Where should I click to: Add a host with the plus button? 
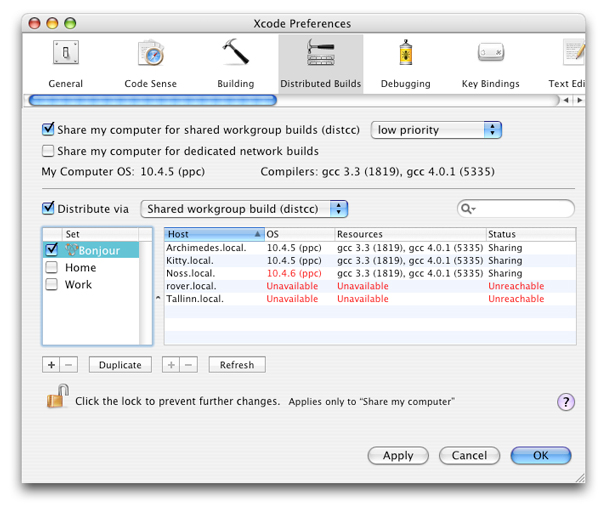pyautogui.click(x=171, y=365)
